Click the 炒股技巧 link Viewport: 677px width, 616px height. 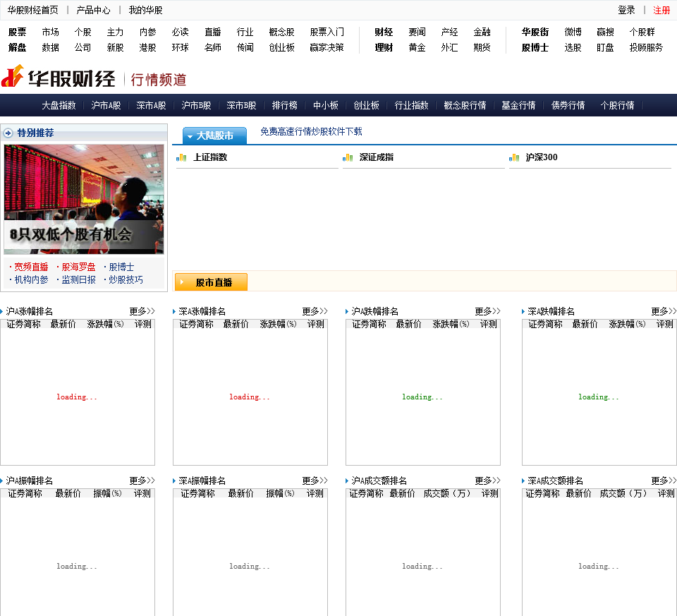pyautogui.click(x=126, y=280)
